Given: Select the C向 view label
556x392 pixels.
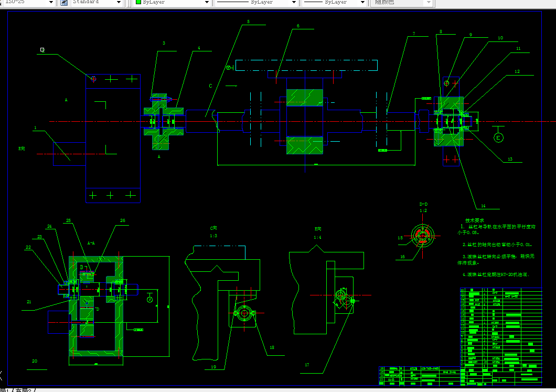Looking at the screenshot, I should tap(213, 228).
